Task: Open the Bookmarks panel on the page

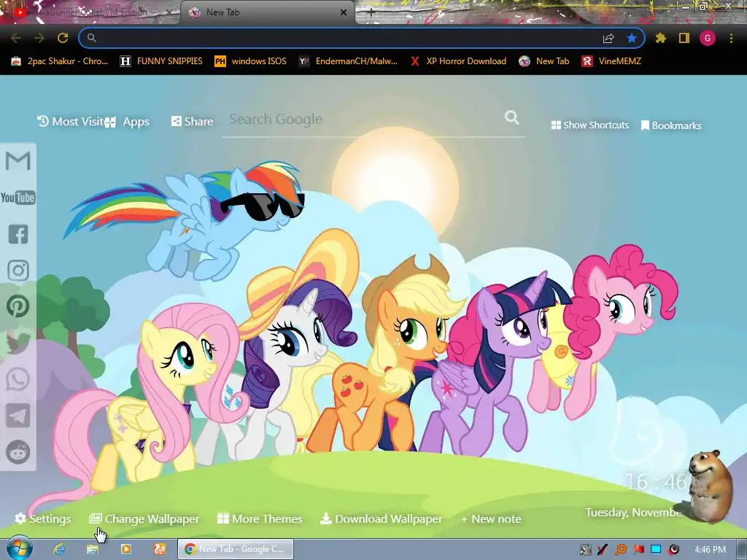Action: click(x=671, y=125)
